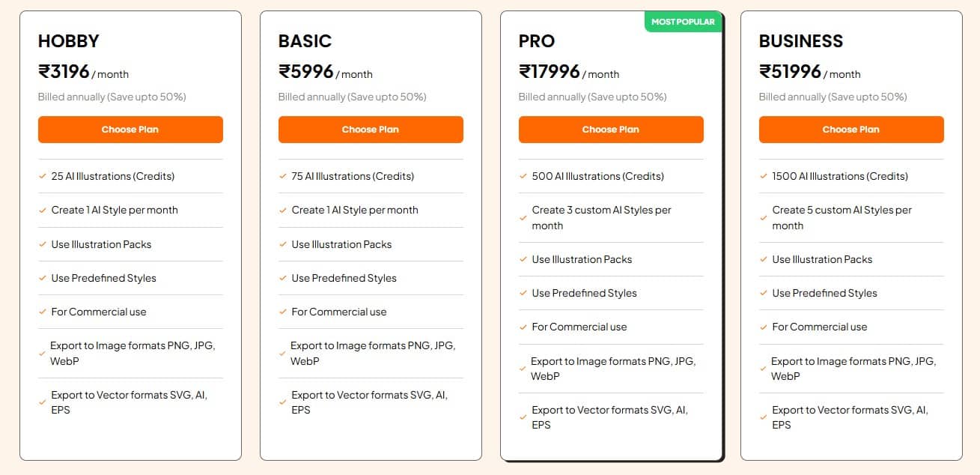This screenshot has height=475, width=980.
Task: Pick the BUSINESS plan Choose Plan button
Action: pyautogui.click(x=851, y=130)
